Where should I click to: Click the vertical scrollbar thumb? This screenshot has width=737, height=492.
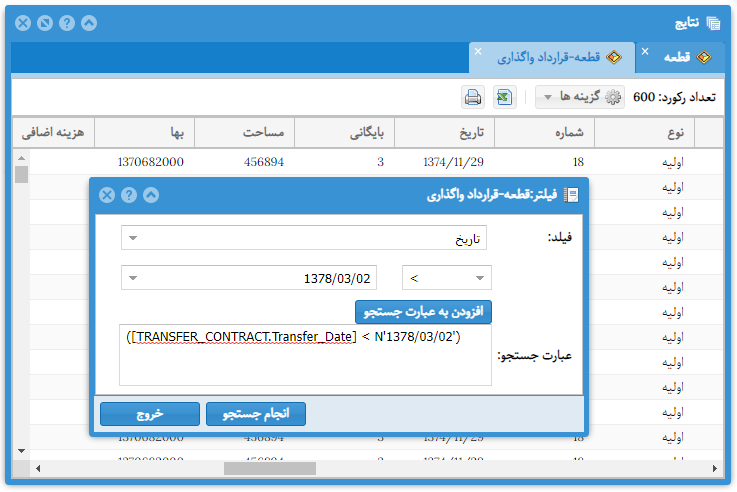pos(21,174)
